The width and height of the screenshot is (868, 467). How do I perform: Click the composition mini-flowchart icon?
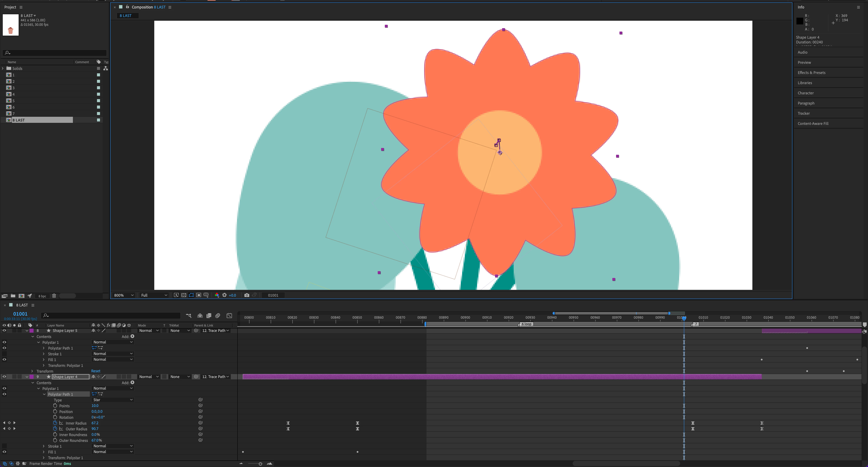click(188, 316)
